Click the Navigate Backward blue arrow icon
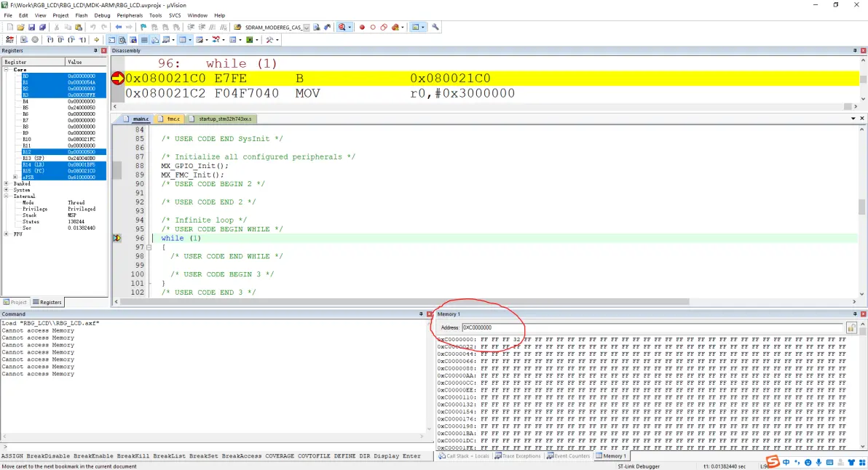The width and height of the screenshot is (868, 470). (x=119, y=27)
